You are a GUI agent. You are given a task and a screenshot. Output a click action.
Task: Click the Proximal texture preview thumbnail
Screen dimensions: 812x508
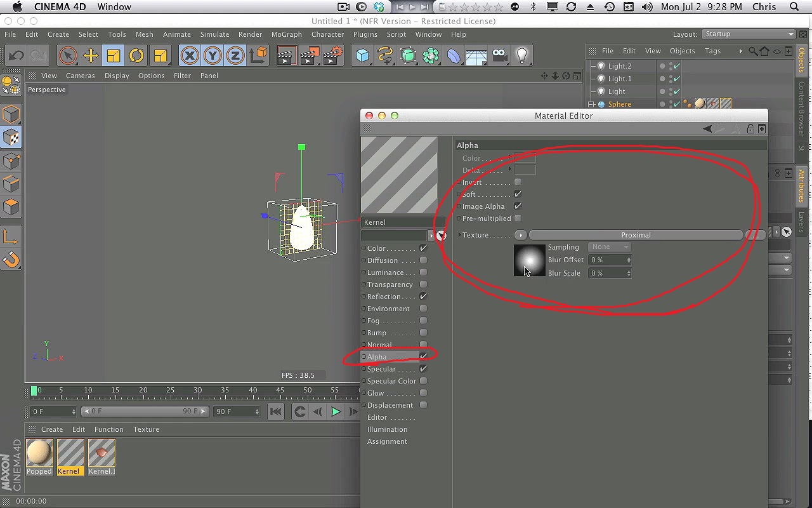pos(530,260)
